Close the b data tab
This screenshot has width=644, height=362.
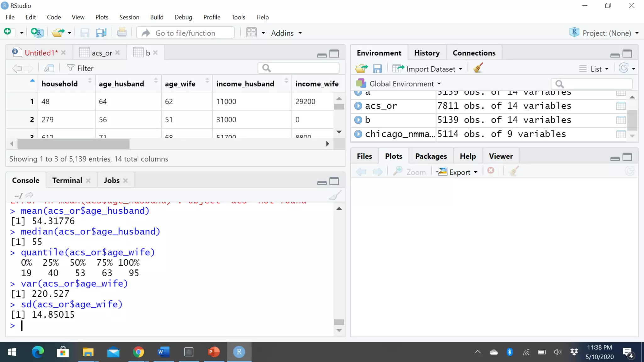[x=155, y=53]
